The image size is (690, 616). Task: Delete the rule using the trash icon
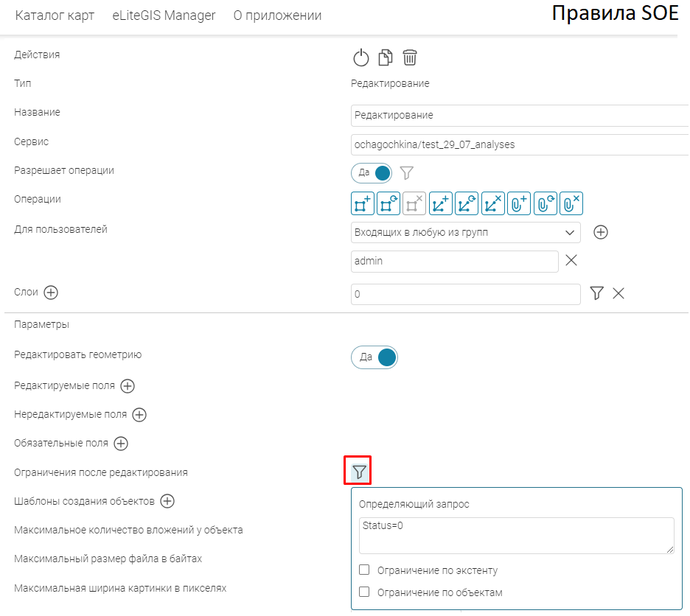pyautogui.click(x=410, y=57)
